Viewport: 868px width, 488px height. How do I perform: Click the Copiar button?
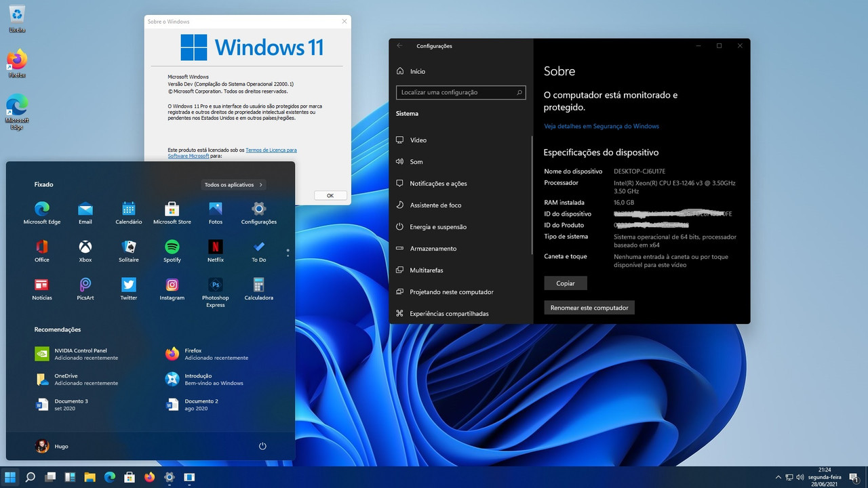pyautogui.click(x=566, y=283)
